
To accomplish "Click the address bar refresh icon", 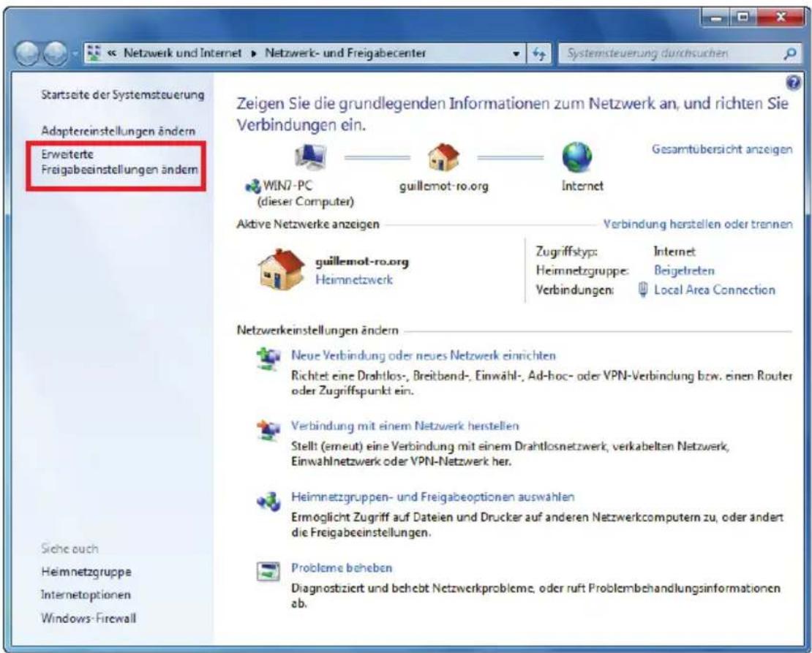I will (539, 53).
